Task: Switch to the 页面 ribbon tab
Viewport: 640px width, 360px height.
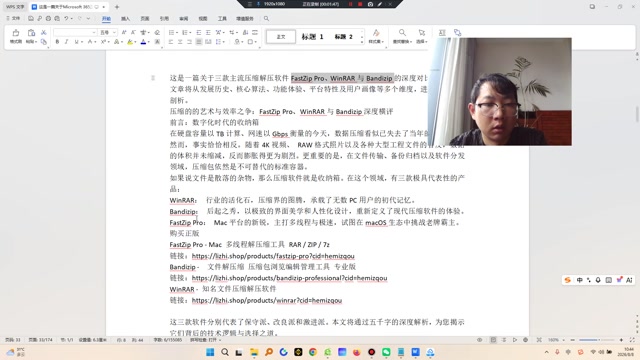Action: [145, 19]
